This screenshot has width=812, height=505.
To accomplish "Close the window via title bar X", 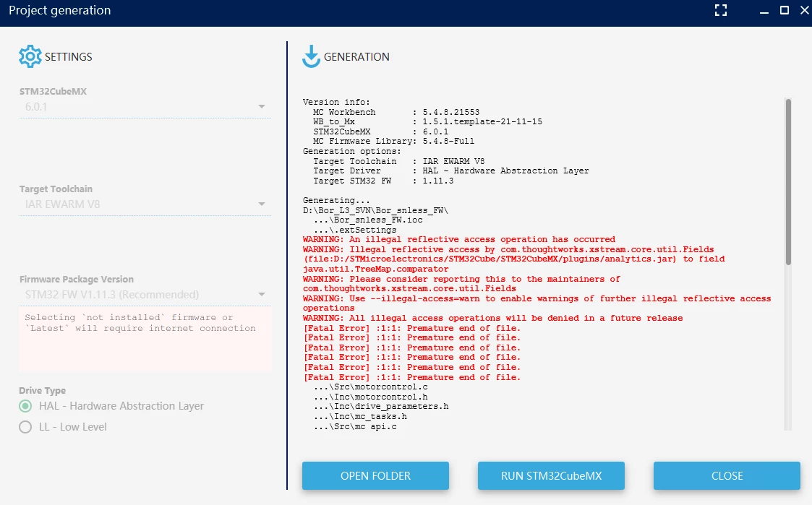I will pyautogui.click(x=805, y=10).
